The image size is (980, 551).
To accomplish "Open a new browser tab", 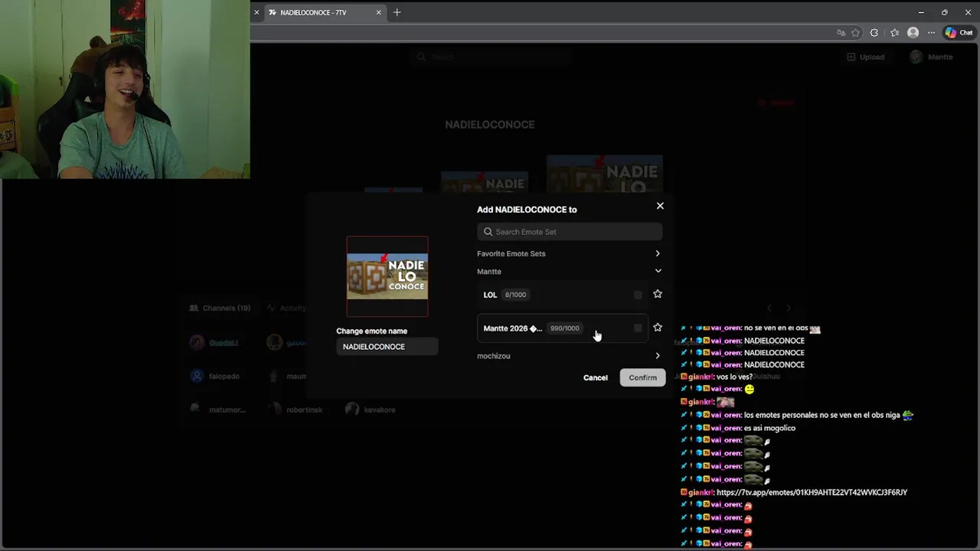I will (x=397, y=12).
